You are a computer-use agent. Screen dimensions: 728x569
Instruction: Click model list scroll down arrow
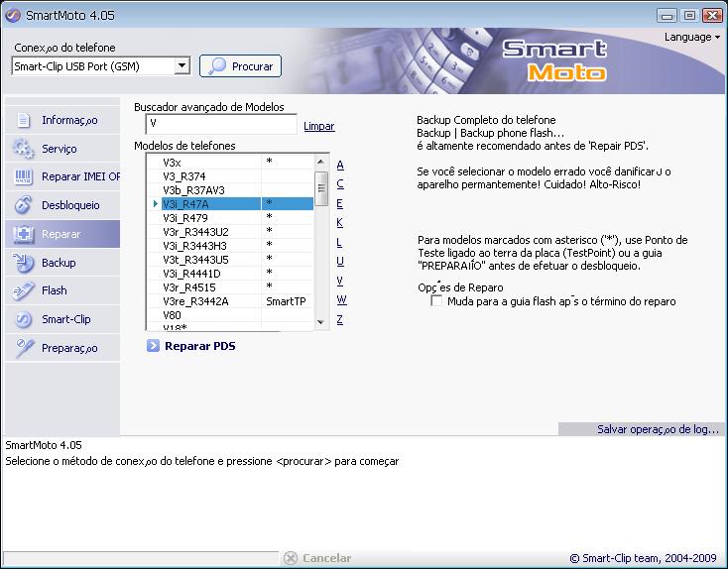[320, 321]
